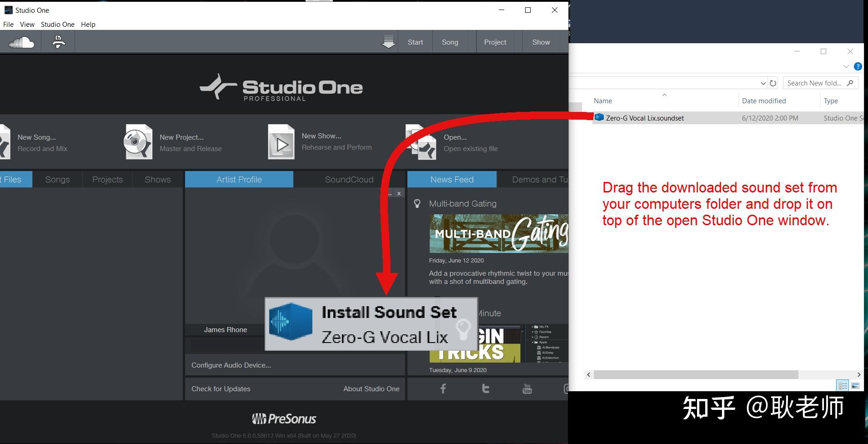The height and width of the screenshot is (444, 868).
Task: Select the SoundCloud tab
Action: click(x=349, y=180)
